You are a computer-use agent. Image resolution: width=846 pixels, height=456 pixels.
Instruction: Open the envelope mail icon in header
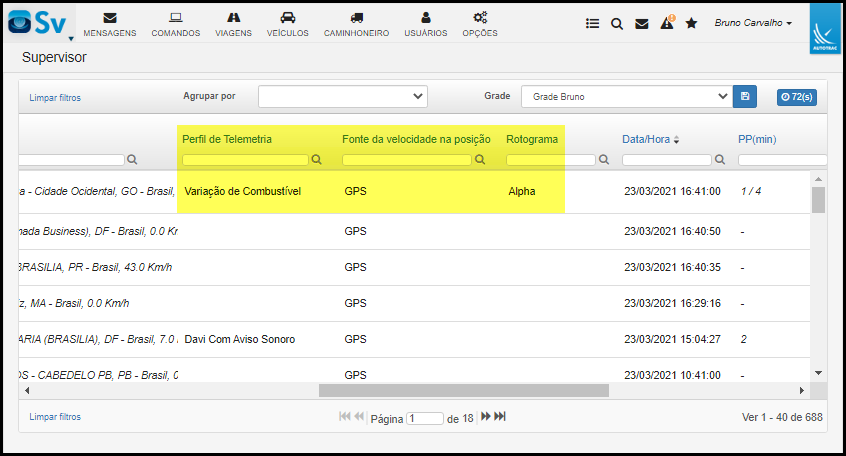coord(642,24)
